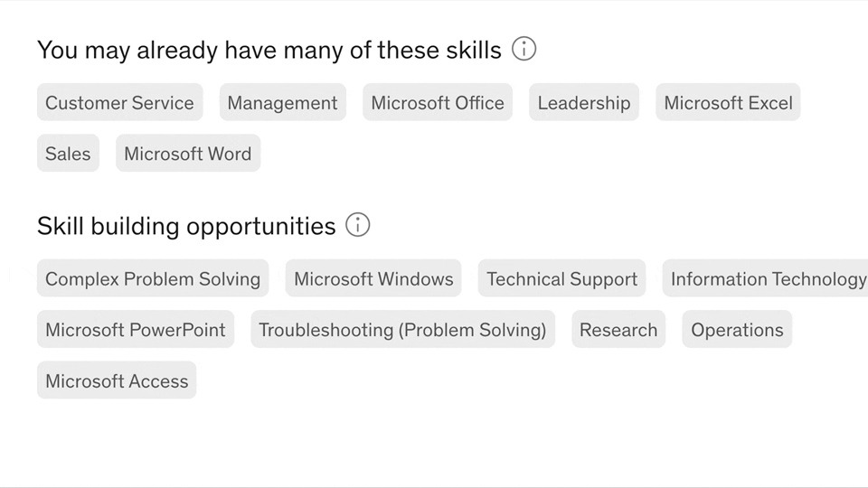Pick the Sales skill chip
This screenshot has height=488, width=868.
coord(68,154)
